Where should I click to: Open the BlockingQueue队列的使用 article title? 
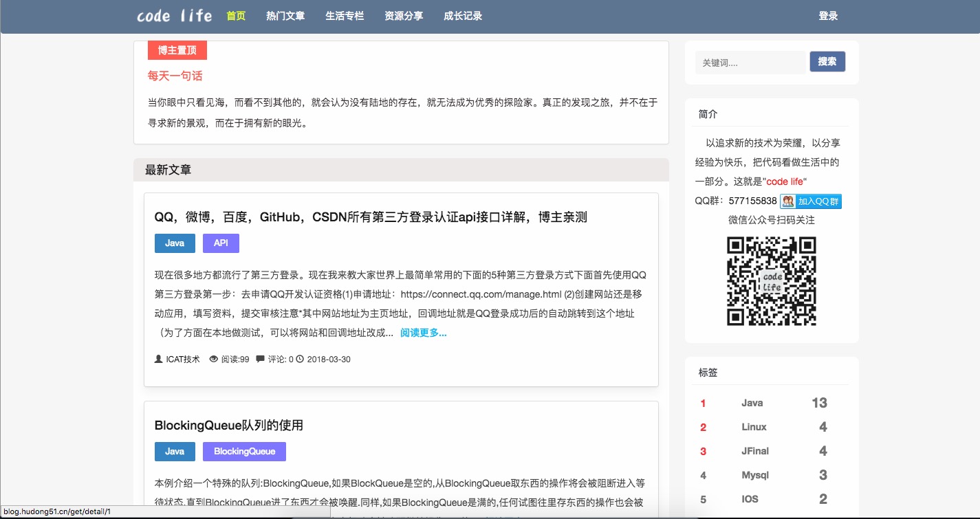pos(229,426)
